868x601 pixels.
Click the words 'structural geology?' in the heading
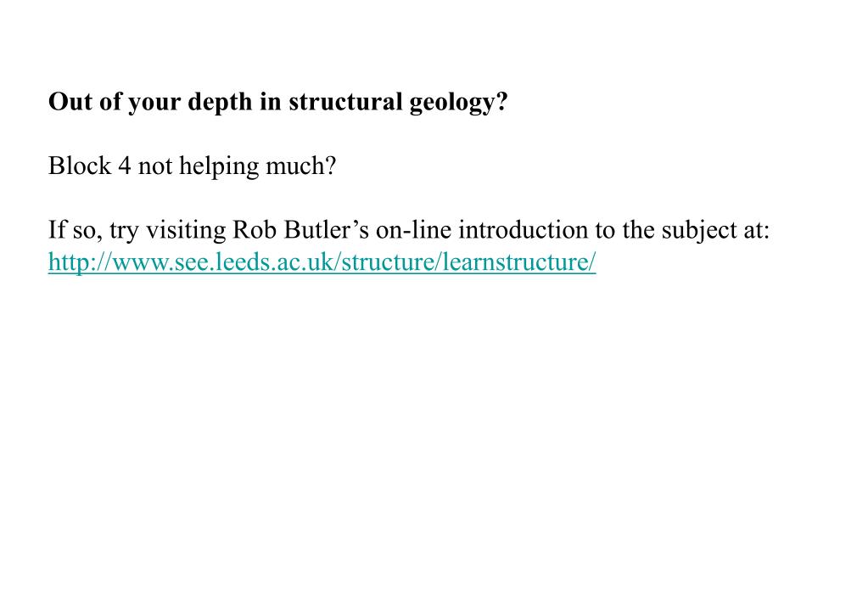point(398,102)
